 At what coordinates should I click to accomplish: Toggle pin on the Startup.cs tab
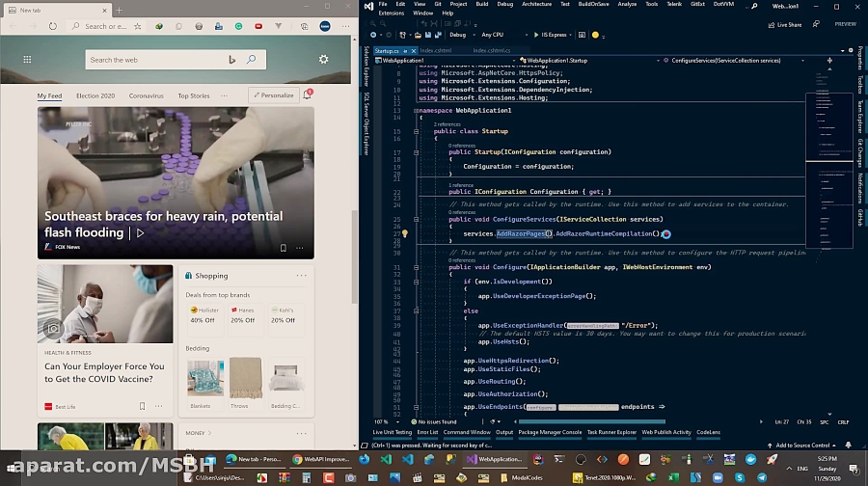tap(405, 51)
